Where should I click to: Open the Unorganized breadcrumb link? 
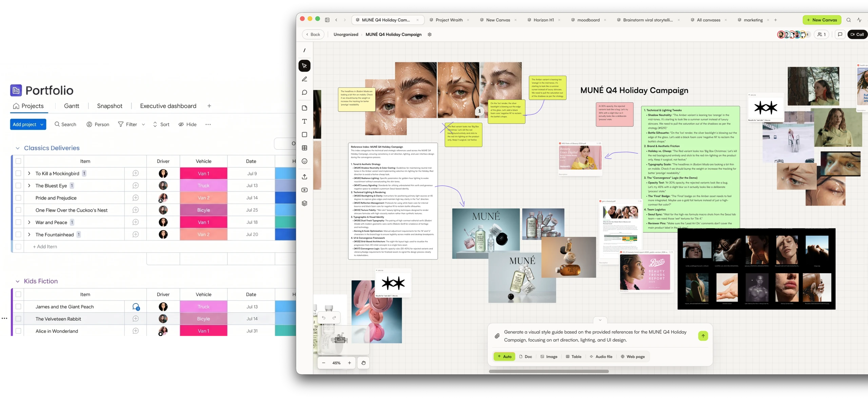click(x=346, y=34)
